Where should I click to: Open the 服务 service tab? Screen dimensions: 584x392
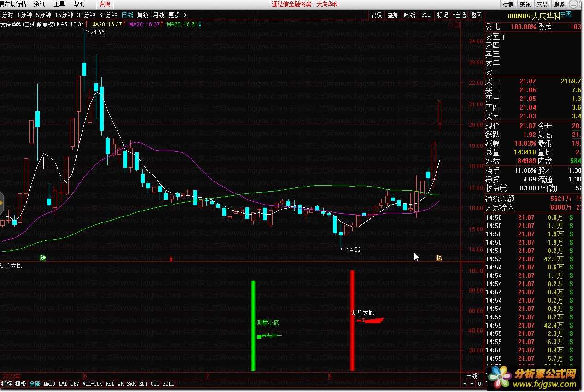[x=559, y=4]
